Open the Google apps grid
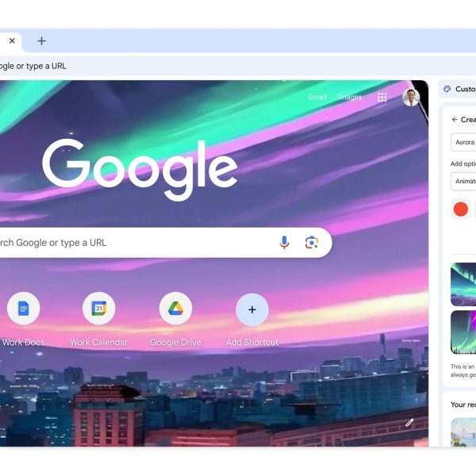The width and height of the screenshot is (476, 476). (x=382, y=97)
